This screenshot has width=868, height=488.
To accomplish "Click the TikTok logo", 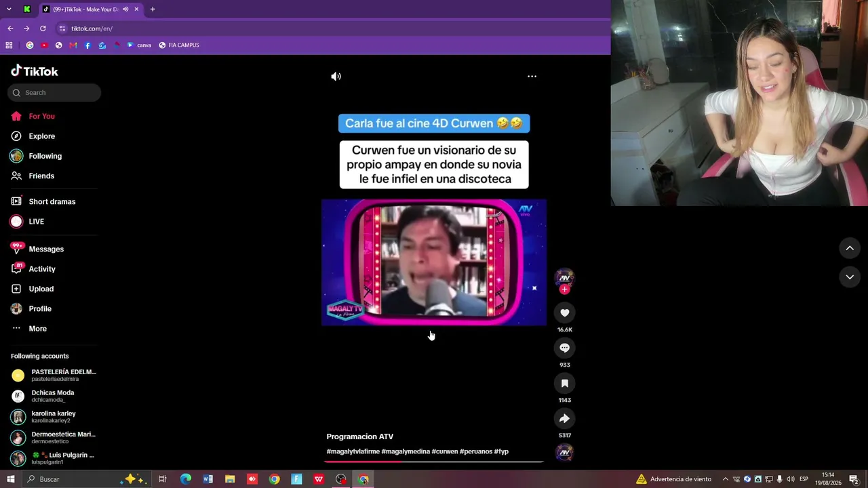I will click(x=35, y=71).
